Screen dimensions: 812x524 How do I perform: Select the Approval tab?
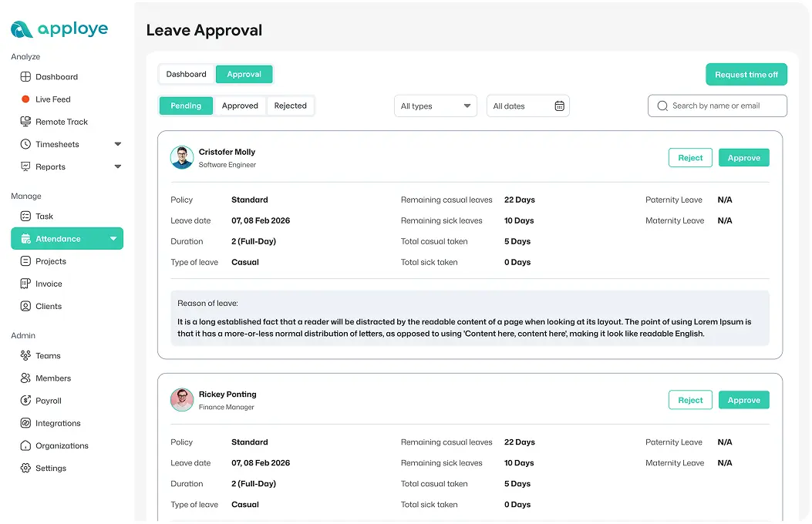coord(244,74)
